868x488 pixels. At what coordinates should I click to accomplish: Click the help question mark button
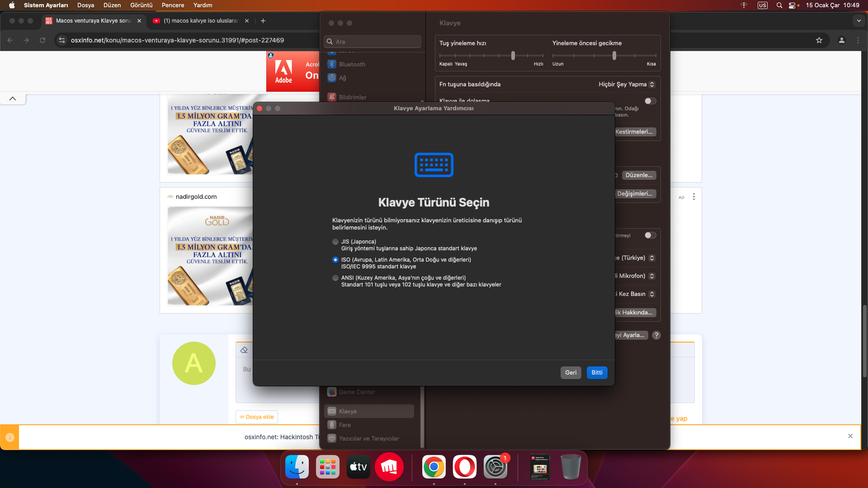(x=656, y=335)
